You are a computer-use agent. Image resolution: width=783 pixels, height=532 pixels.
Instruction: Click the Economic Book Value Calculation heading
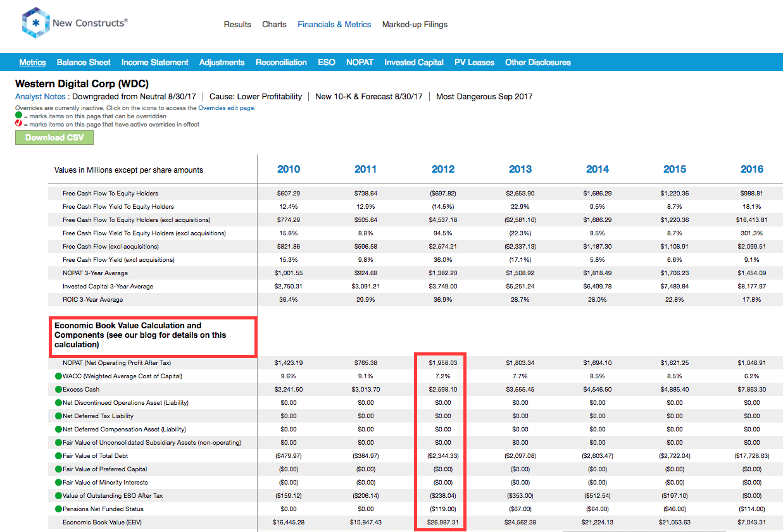point(140,335)
